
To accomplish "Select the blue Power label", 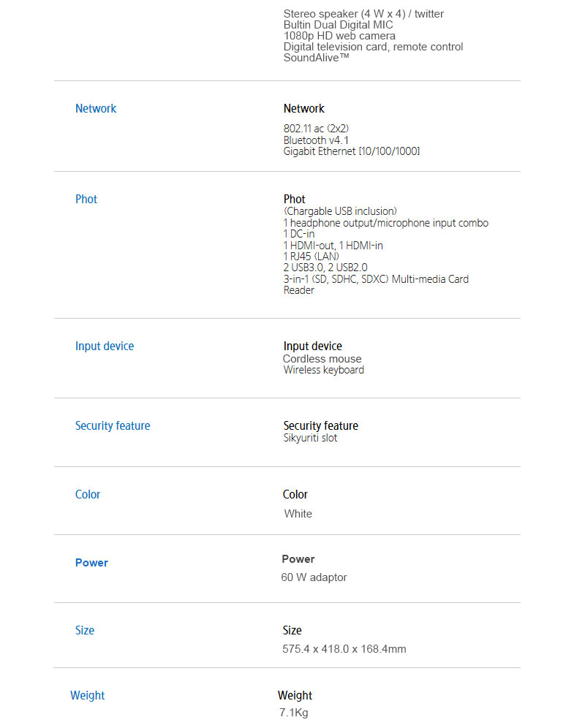I will [x=91, y=563].
